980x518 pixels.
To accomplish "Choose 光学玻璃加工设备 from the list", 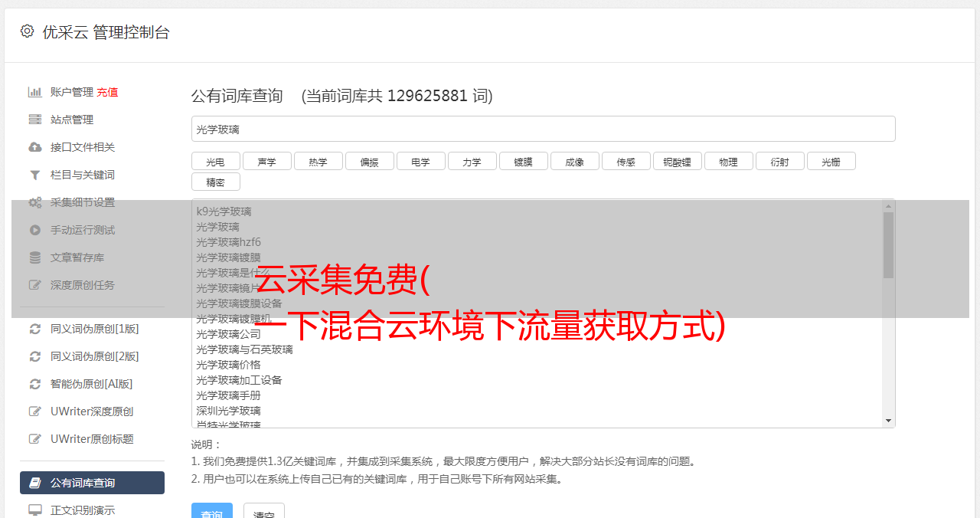I will pyautogui.click(x=239, y=380).
